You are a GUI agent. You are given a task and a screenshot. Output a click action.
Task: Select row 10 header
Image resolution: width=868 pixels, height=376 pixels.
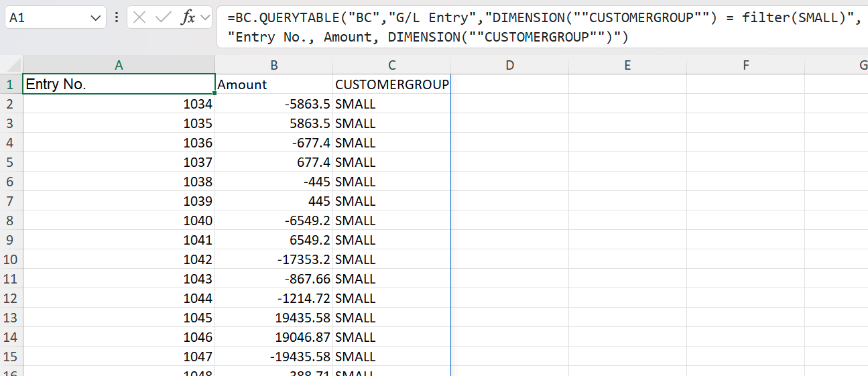11,259
